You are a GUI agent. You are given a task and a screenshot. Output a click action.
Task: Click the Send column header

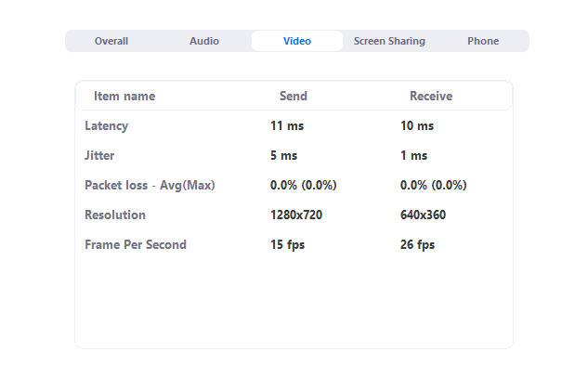pos(294,96)
